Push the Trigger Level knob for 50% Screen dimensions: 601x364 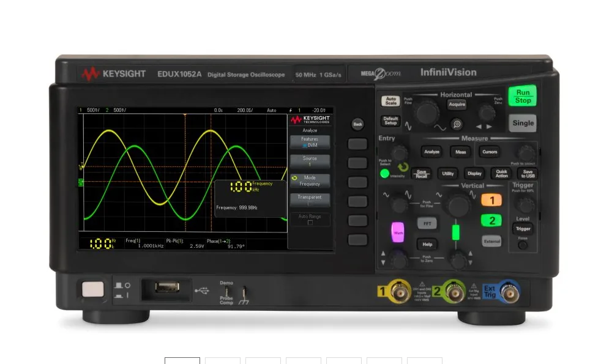(525, 205)
